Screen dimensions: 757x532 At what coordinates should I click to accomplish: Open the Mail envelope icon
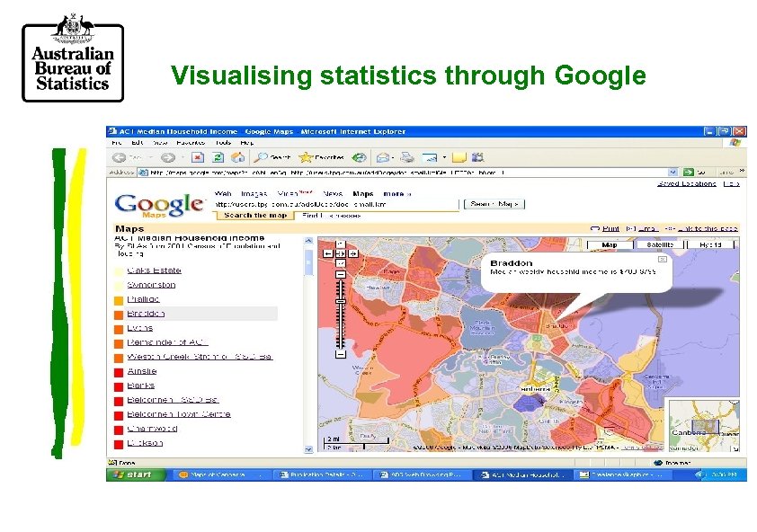point(383,157)
